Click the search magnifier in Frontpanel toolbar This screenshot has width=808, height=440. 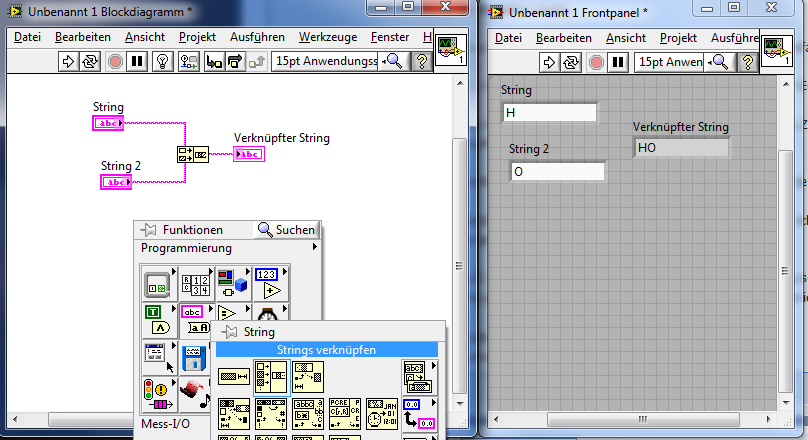[719, 63]
